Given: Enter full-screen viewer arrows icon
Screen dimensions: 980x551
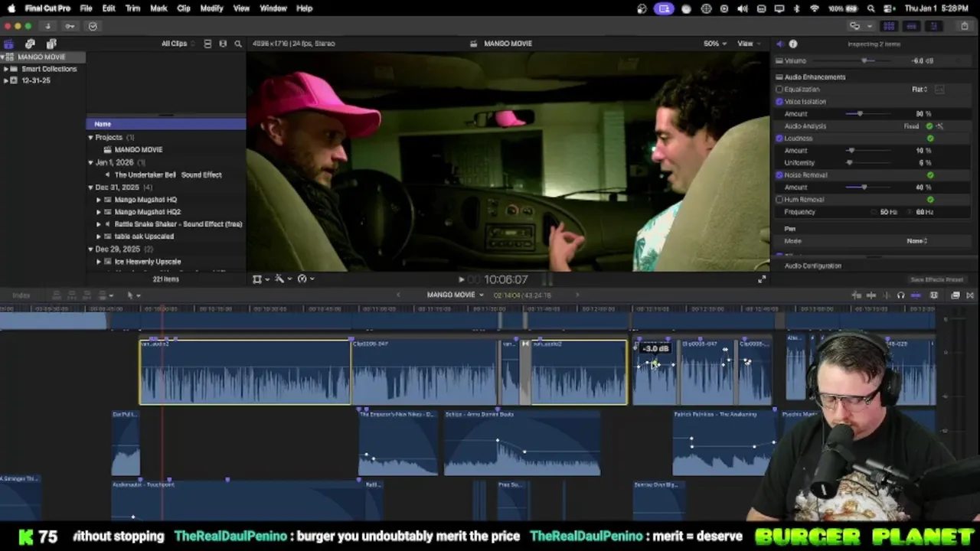Looking at the screenshot, I should point(762,279).
